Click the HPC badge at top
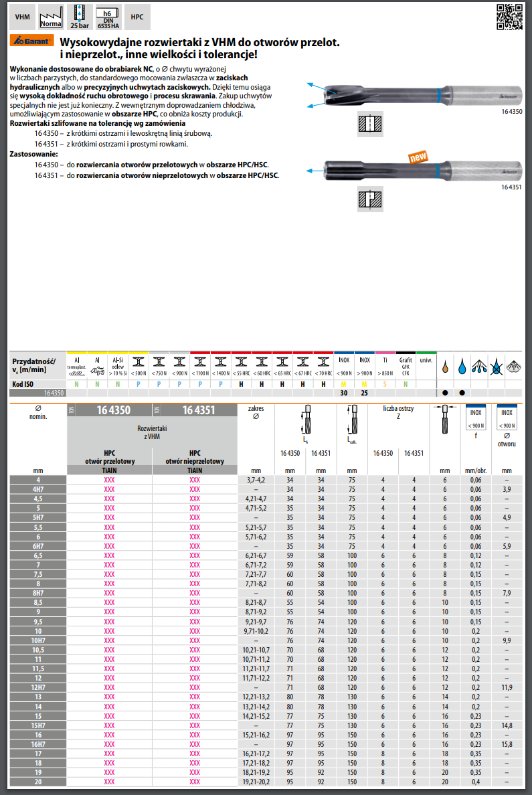Screen dimensions: 532x795 (137, 17)
